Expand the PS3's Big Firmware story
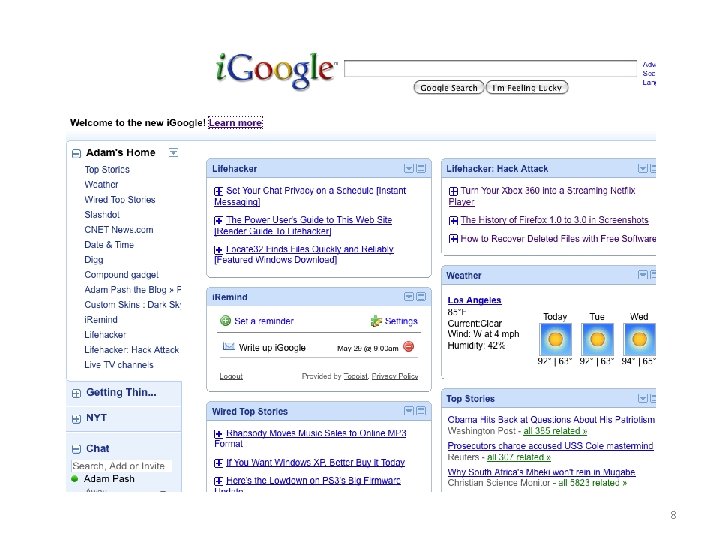Viewport: 720px width, 540px height. tap(219, 481)
